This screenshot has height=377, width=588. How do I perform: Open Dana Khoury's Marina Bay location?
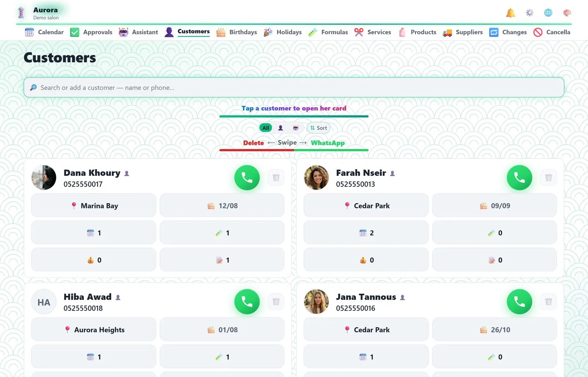pyautogui.click(x=94, y=206)
